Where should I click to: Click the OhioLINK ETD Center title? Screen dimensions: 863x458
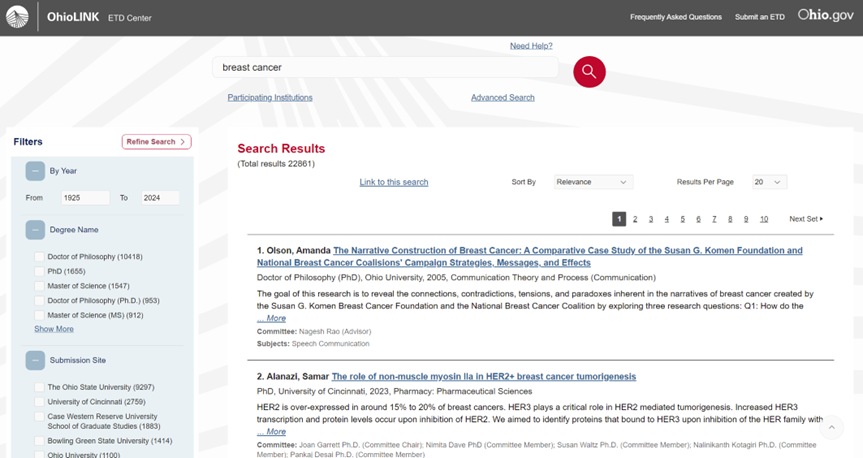coord(99,17)
